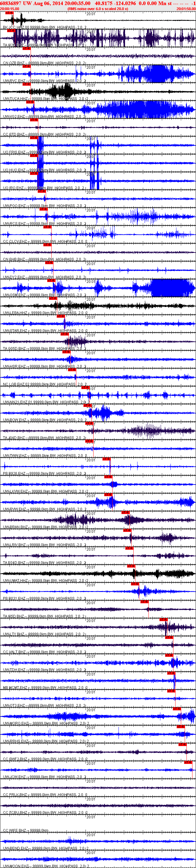This screenshot has width=196, height=868.
Task: Click the start time label 20:00:15.00
Action: 10,9
